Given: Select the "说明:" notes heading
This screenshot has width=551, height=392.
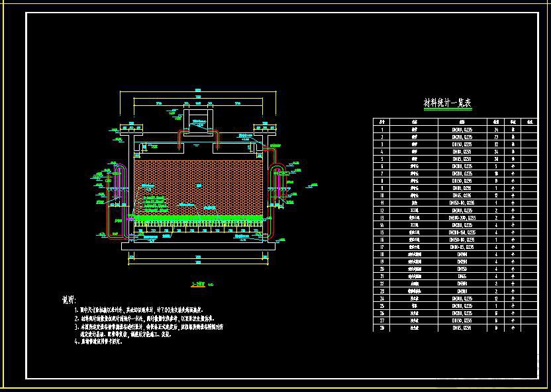Looking at the screenshot, I should click(68, 299).
